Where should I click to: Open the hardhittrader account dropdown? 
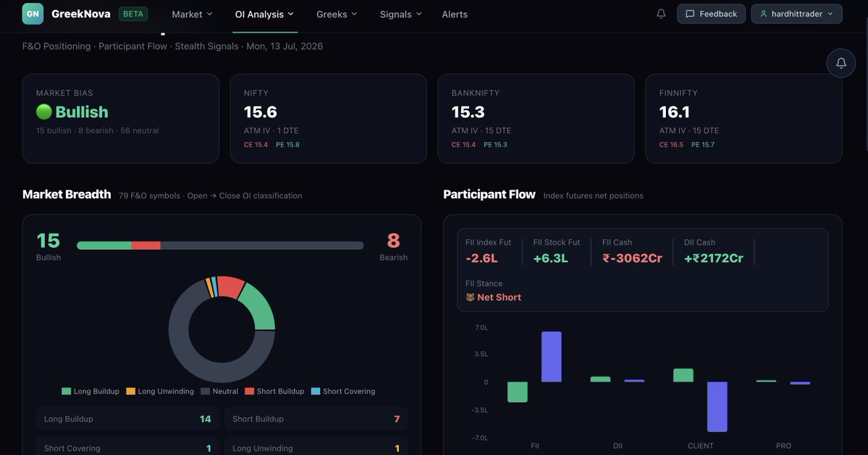[x=796, y=14]
